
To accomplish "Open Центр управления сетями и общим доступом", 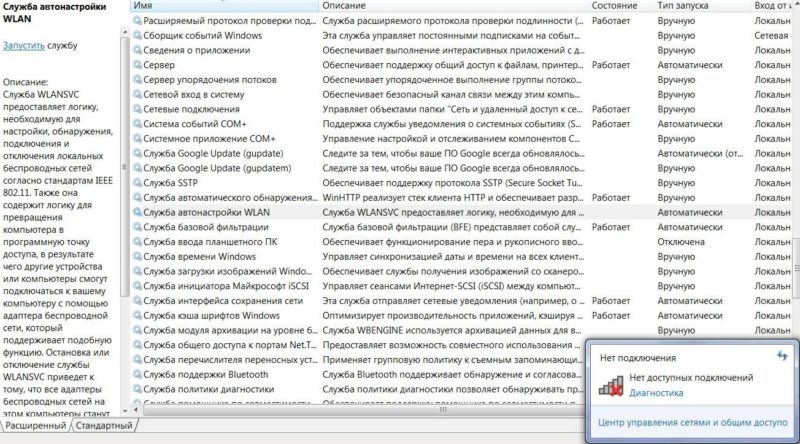I will [692, 423].
